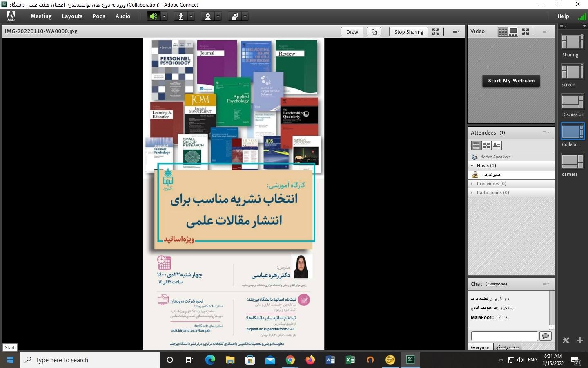Open the Attendees pod options menu
This screenshot has width=588, height=368.
[x=546, y=132]
